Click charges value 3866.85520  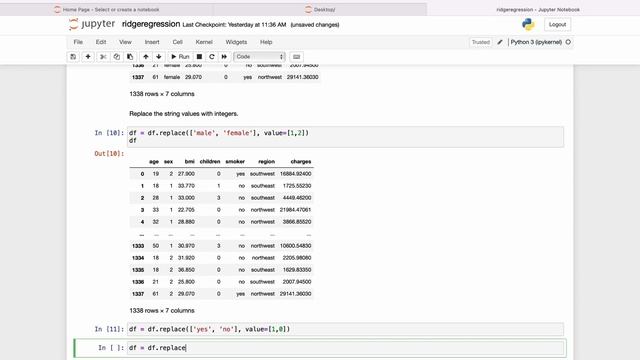click(297, 222)
